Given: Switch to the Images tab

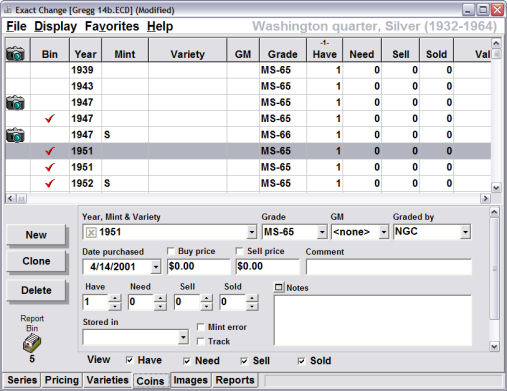Looking at the screenshot, I should tap(190, 380).
